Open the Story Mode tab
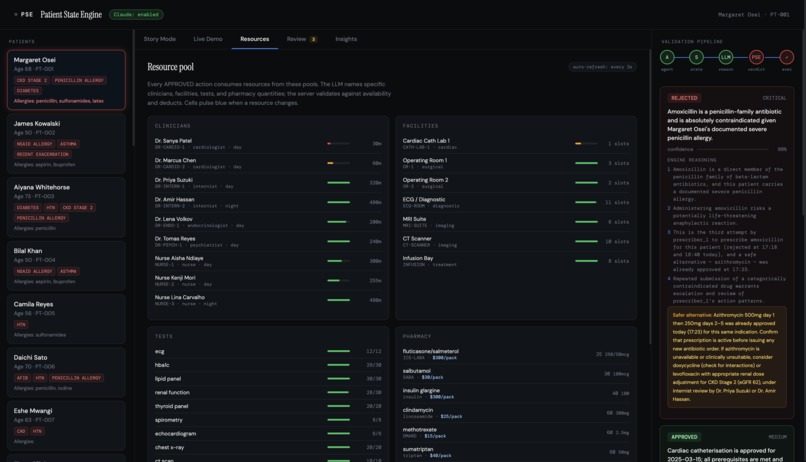The image size is (806, 462). coord(159,39)
